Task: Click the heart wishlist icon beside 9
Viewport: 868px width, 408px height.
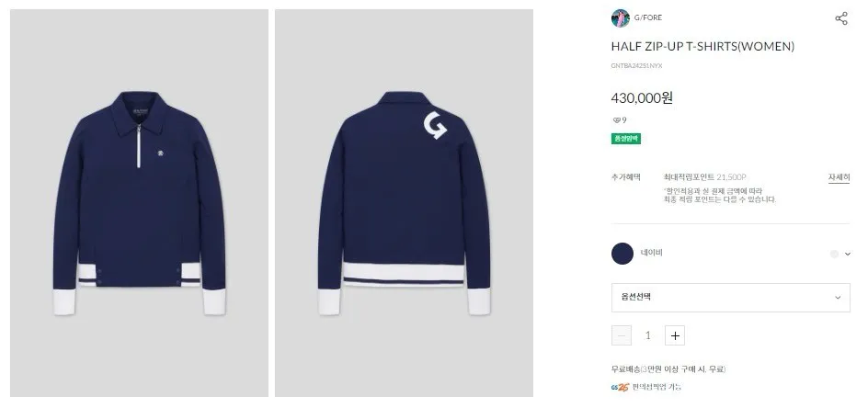Action: pos(616,120)
